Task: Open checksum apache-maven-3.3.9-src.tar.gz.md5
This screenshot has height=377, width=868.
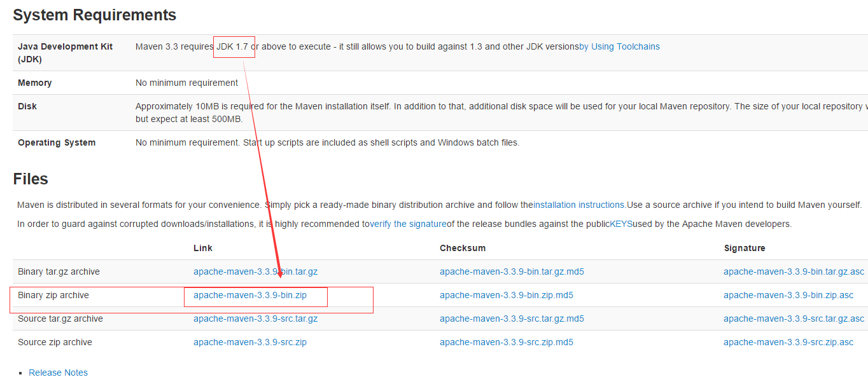Action: tap(512, 319)
